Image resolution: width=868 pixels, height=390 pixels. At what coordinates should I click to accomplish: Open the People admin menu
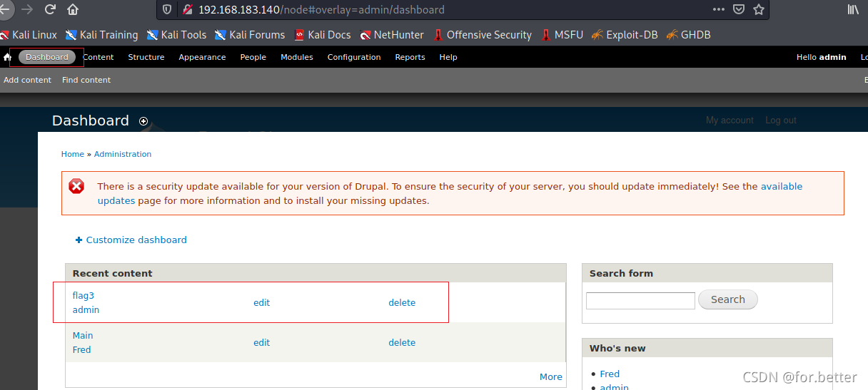coord(253,57)
